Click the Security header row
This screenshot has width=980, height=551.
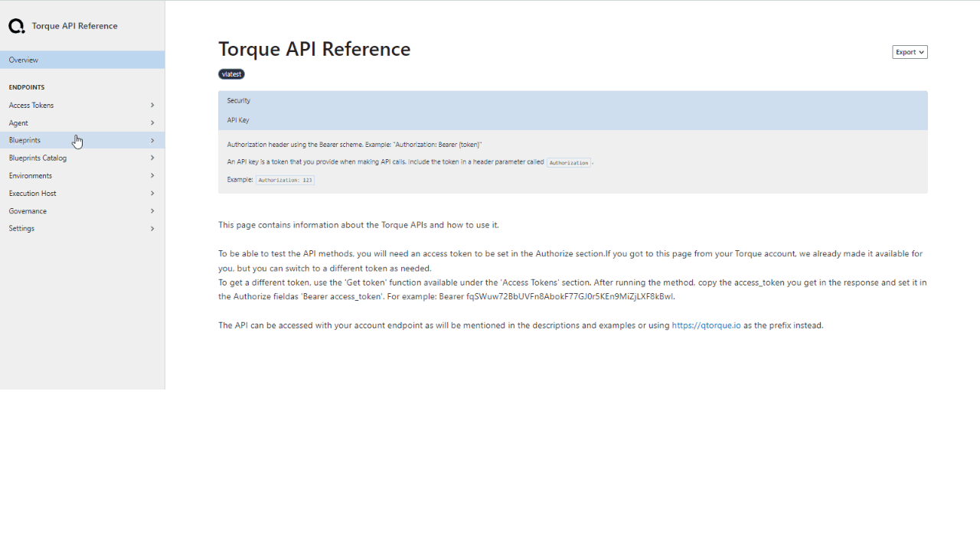573,100
